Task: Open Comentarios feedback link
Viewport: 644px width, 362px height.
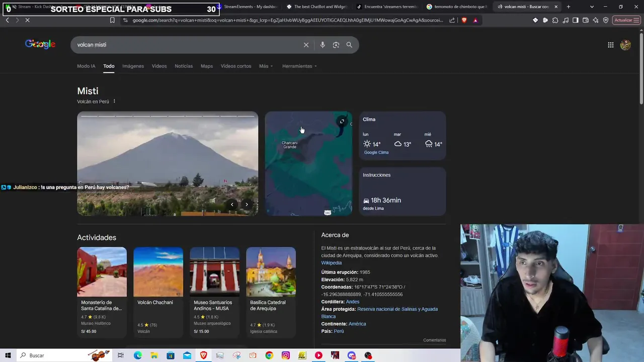Action: tap(435, 340)
